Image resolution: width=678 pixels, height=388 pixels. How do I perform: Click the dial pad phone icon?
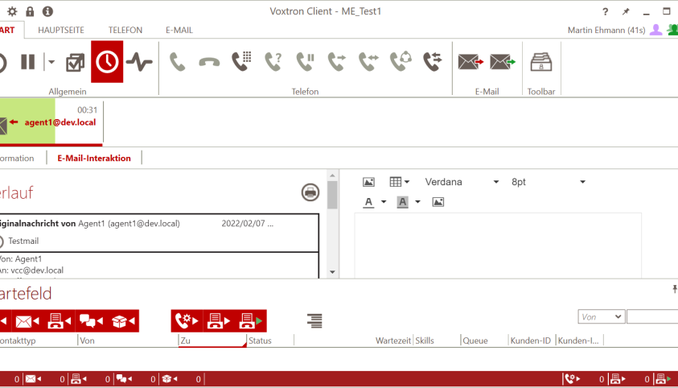click(241, 61)
